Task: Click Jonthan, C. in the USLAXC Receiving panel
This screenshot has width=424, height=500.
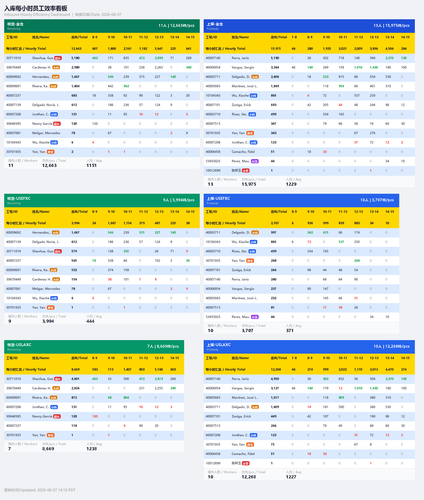Action: pyautogui.click(x=40, y=407)
